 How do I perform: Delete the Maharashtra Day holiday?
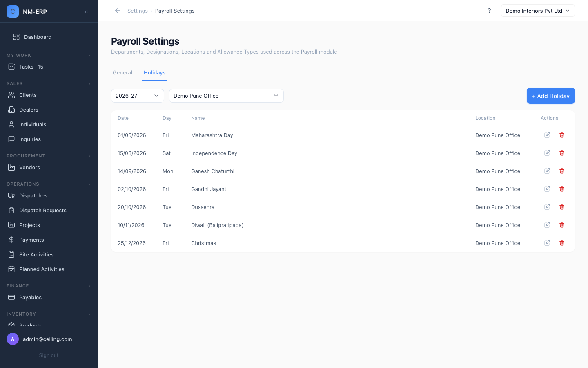[x=562, y=135]
